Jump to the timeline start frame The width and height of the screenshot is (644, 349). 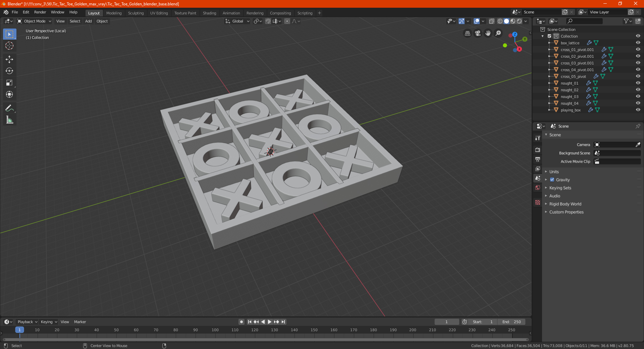250,322
